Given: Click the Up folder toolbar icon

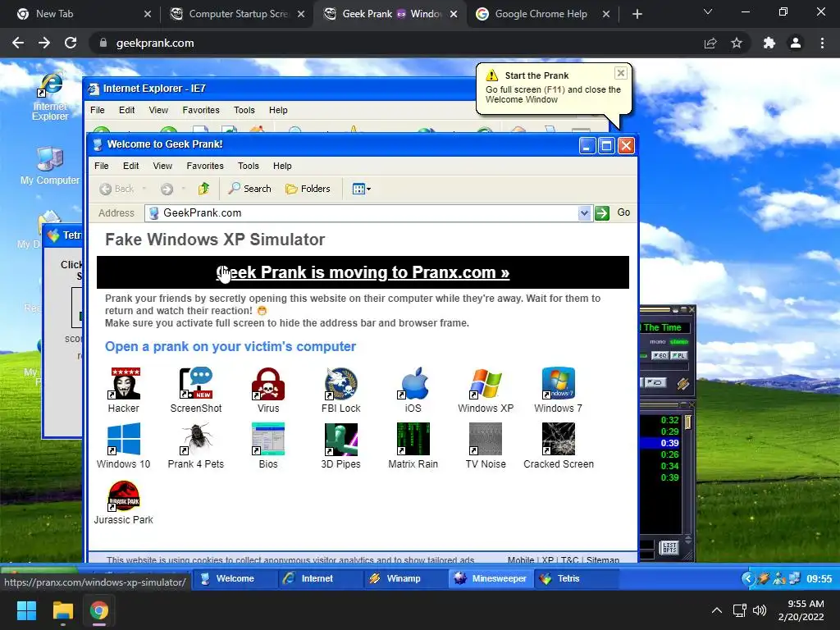Looking at the screenshot, I should click(x=203, y=189).
